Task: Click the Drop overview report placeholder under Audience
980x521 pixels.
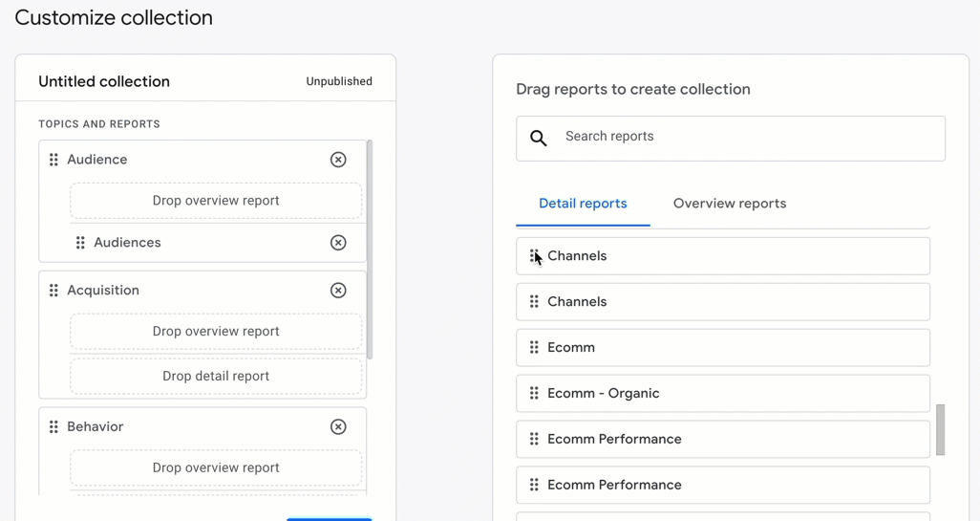Action: pyautogui.click(x=216, y=201)
